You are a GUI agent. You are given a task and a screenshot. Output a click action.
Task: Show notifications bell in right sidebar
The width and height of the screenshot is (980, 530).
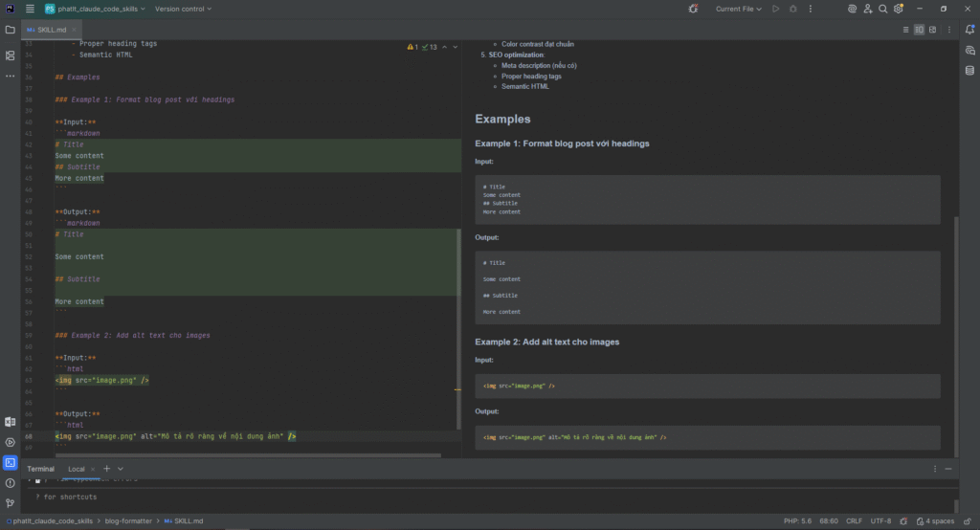969,30
